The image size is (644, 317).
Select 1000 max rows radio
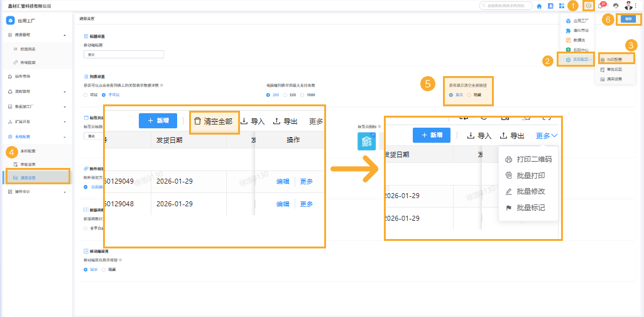pyautogui.click(x=303, y=95)
